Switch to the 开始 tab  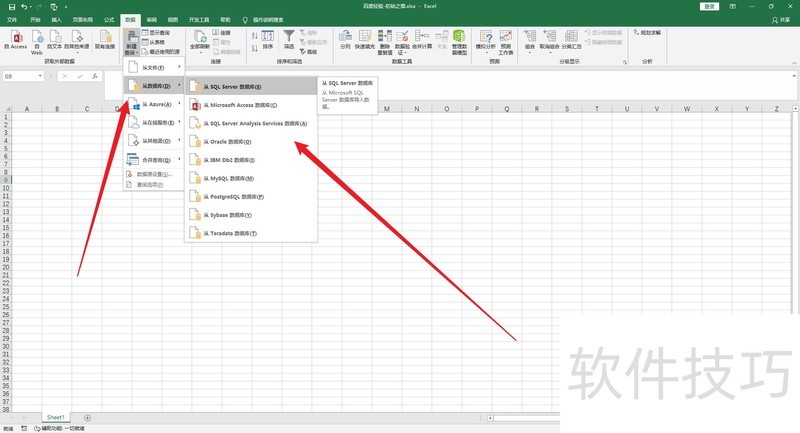35,20
